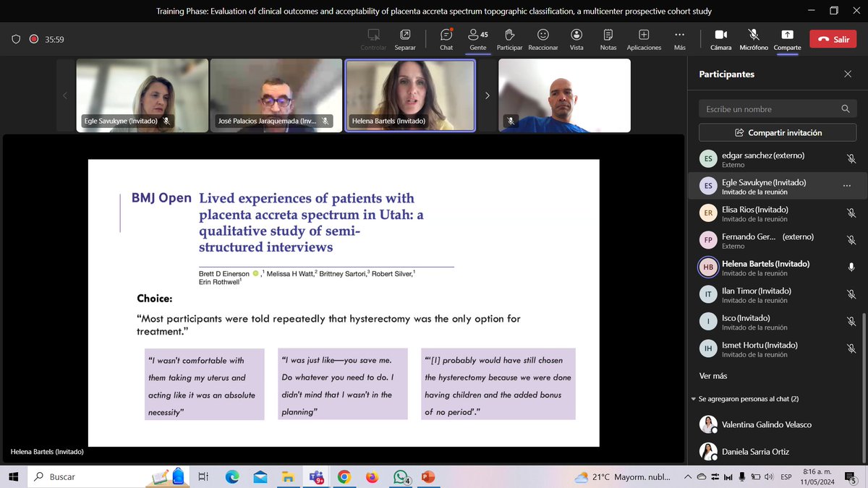Click participant row Ismet Hortu (Invitado)
This screenshot has height=488, width=868.
coord(778,349)
